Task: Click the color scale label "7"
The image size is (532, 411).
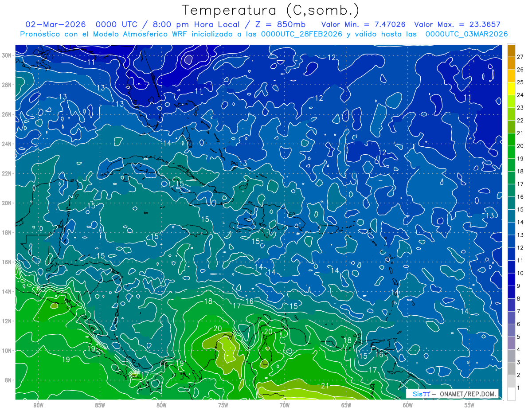Action: coord(519,311)
